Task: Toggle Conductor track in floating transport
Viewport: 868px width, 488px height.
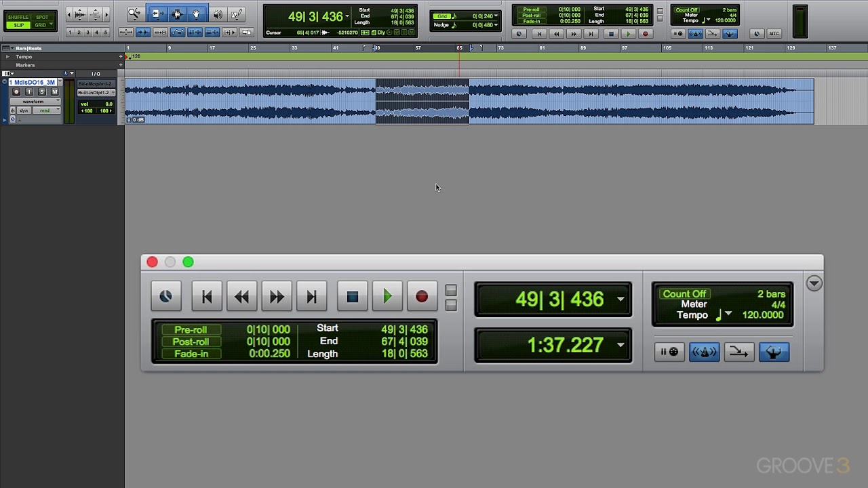Action: tap(774, 352)
